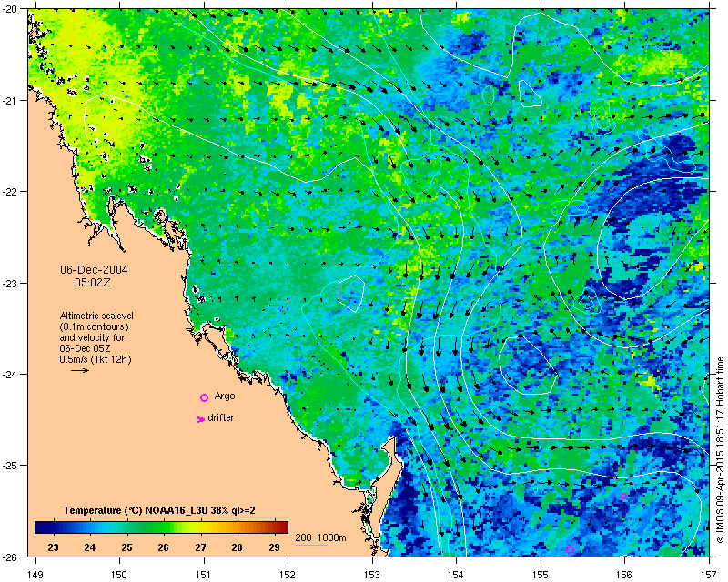Click the colorbar tick label '28'
Viewport: 728px width, 582px height.
[237, 547]
